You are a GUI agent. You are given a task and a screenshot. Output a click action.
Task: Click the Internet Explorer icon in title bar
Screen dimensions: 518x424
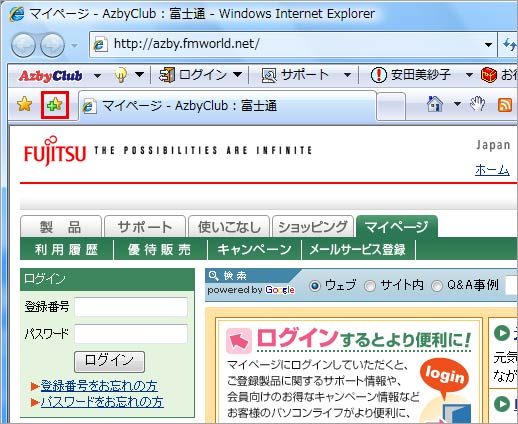tap(17, 14)
